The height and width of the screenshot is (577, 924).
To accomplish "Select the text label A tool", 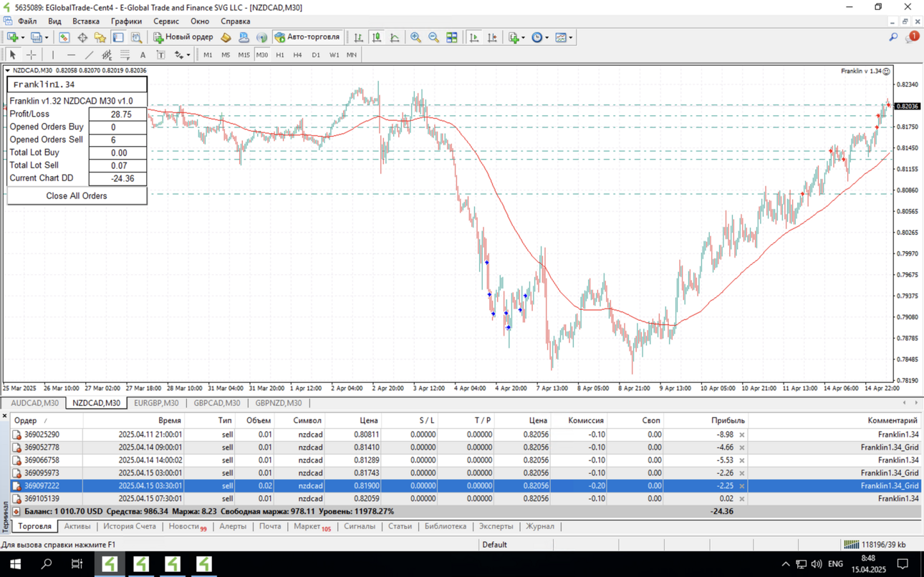I will (x=143, y=54).
